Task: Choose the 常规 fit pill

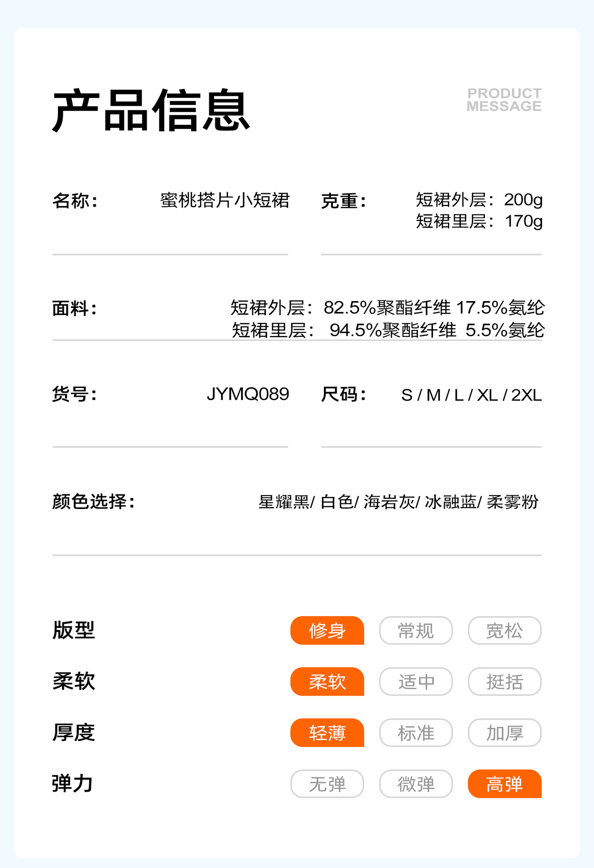Action: coord(416,630)
